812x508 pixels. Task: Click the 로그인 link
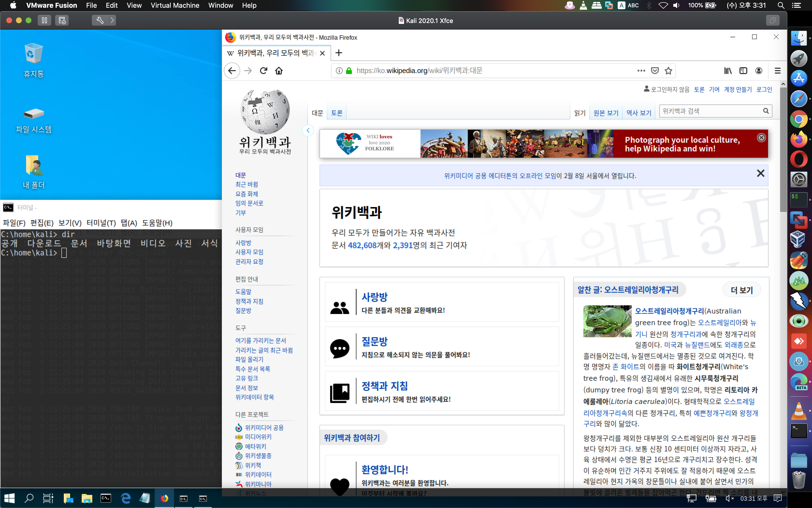coord(764,89)
